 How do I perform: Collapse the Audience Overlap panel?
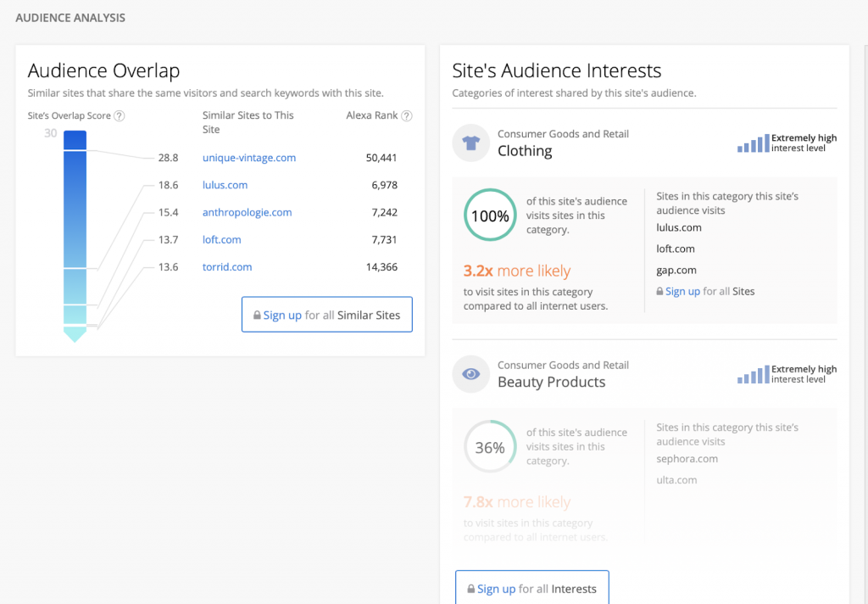pyautogui.click(x=103, y=71)
